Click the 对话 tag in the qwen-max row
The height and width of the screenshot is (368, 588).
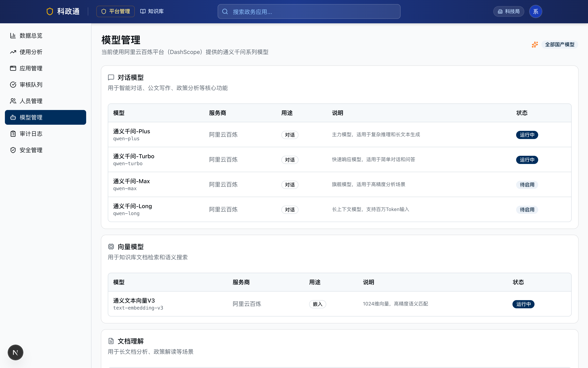290,185
